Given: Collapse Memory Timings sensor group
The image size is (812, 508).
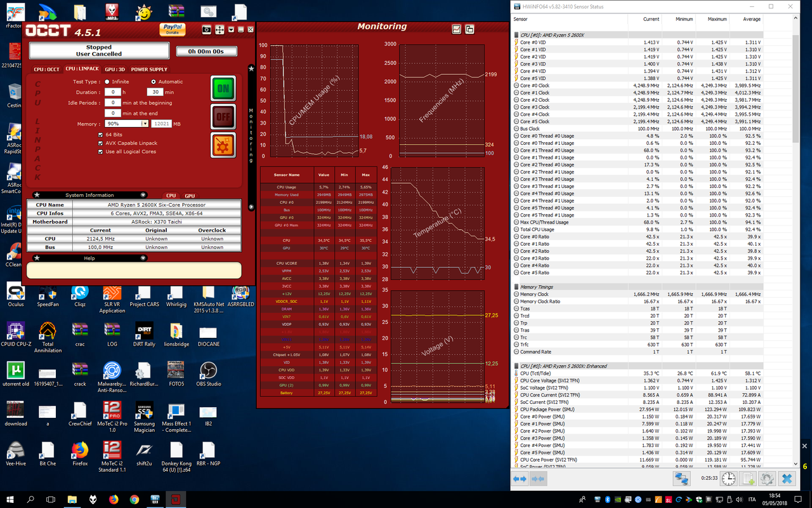Looking at the screenshot, I should pyautogui.click(x=516, y=287).
